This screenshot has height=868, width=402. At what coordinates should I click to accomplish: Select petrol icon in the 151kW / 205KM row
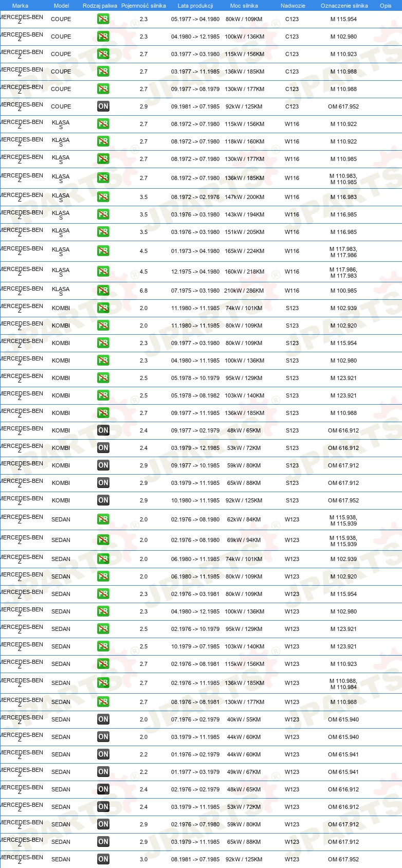103,232
